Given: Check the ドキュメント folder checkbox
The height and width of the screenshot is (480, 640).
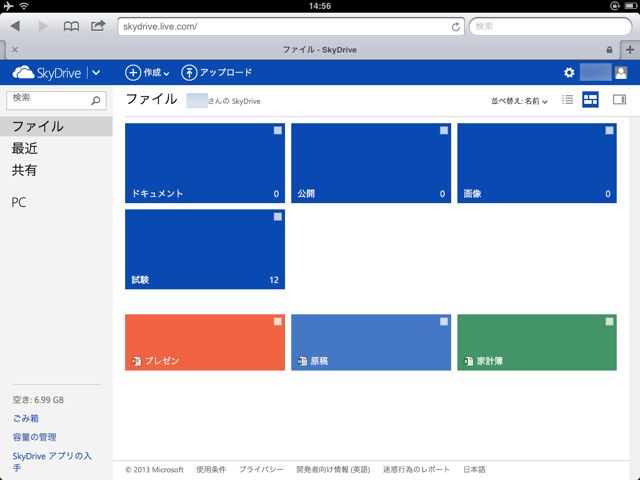Looking at the screenshot, I should (x=278, y=130).
